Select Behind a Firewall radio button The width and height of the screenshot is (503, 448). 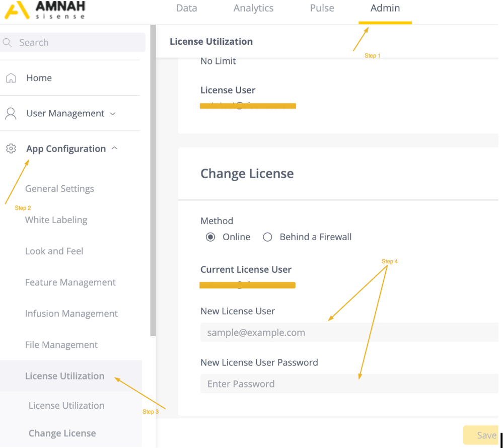pos(268,237)
